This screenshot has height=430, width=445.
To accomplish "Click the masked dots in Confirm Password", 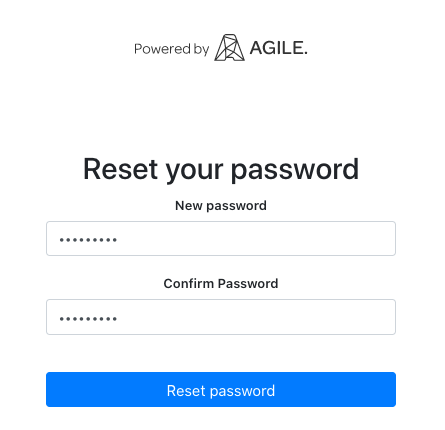I will [88, 319].
